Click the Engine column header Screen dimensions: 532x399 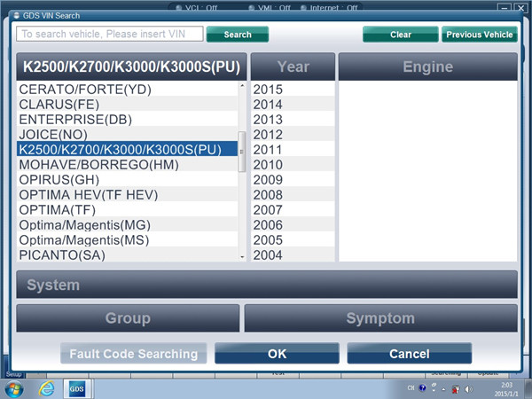(428, 66)
